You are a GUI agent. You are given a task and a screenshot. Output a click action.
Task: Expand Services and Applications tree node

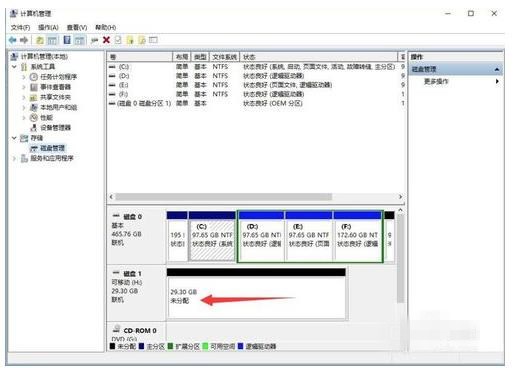click(x=14, y=158)
